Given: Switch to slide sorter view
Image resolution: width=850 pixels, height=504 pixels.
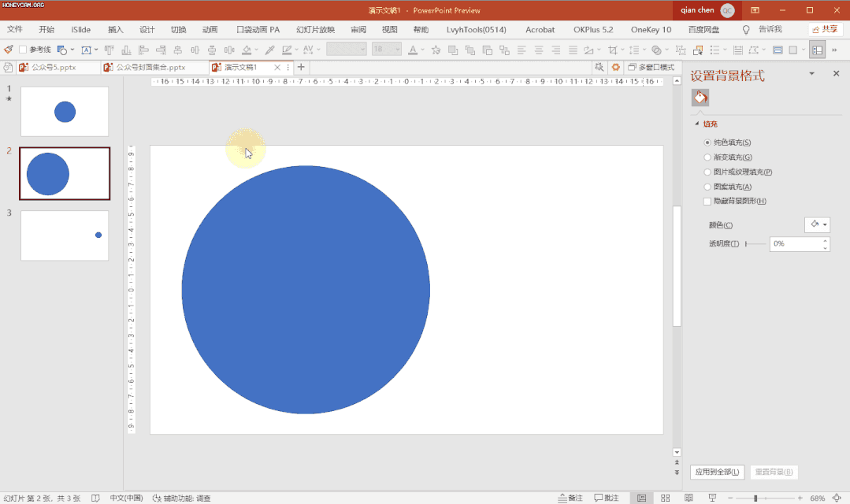Looking at the screenshot, I should pos(666,498).
